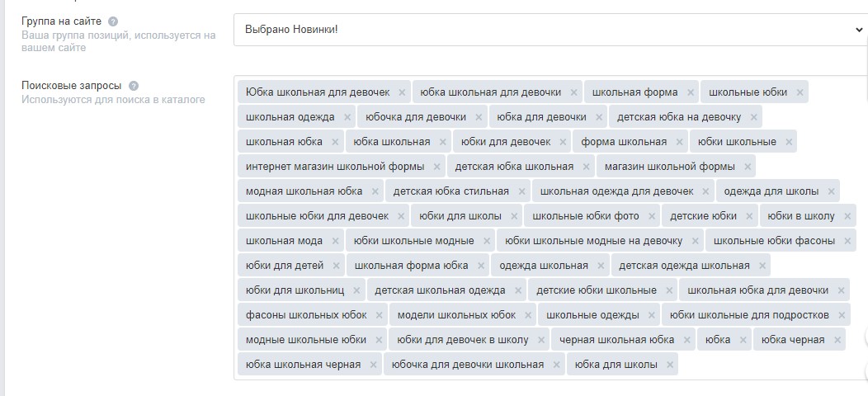
Task: Delete the 'школьные одежды' tag
Action: click(x=652, y=316)
